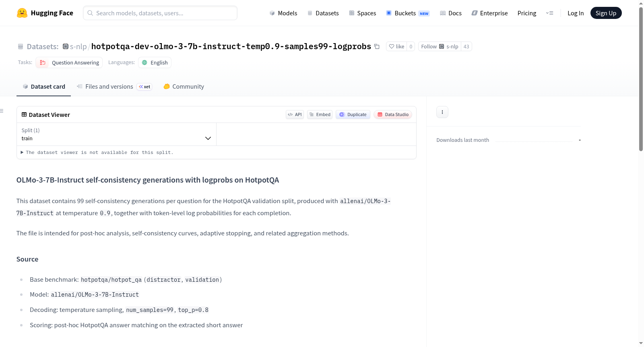Screen dimensions: 644x347
Task: Click the API button in Dataset Viewer
Action: (295, 114)
